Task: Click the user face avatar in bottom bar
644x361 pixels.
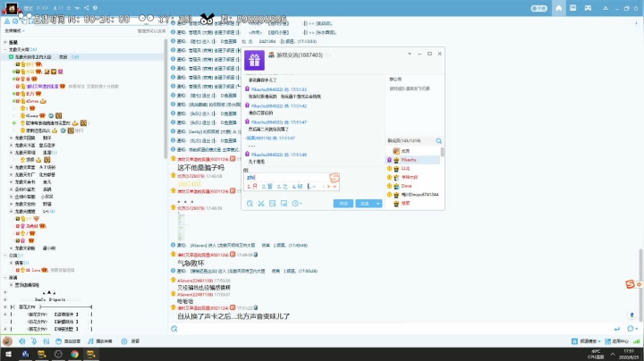Action: [7, 341]
